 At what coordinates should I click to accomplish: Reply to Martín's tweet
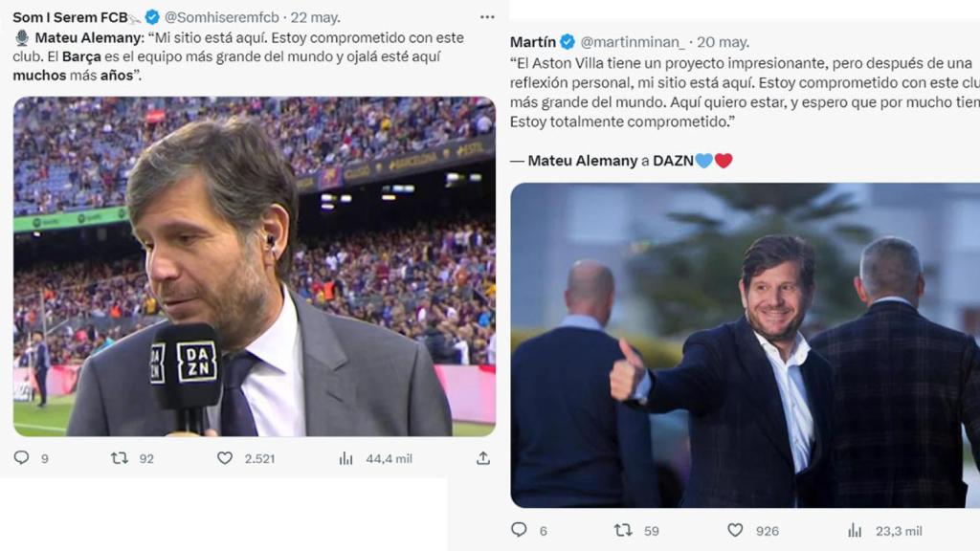tap(519, 530)
